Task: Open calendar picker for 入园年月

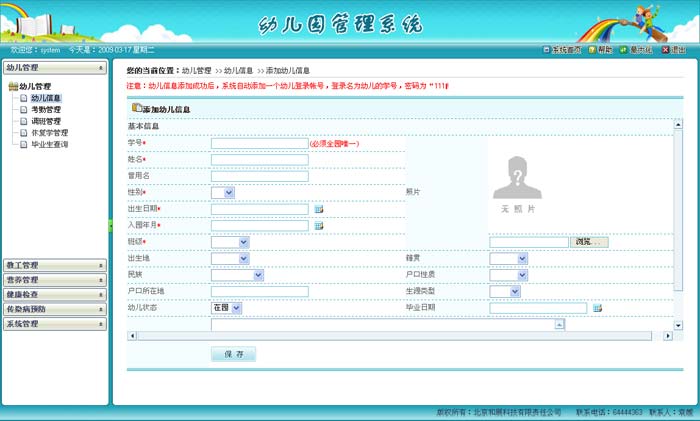Action: (319, 226)
